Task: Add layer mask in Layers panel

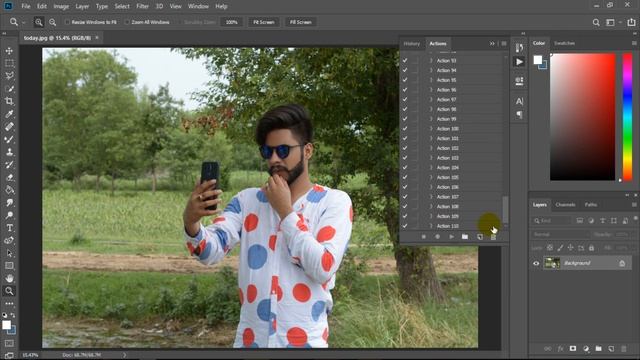Action: (x=573, y=349)
